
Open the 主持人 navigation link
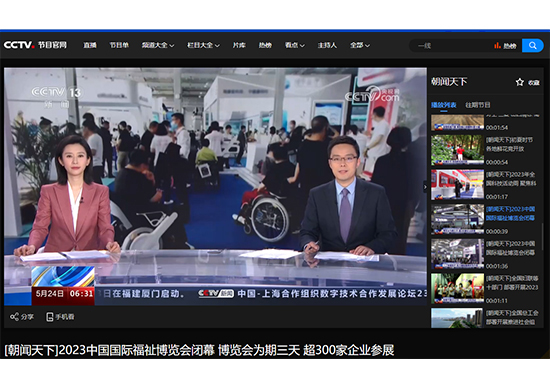[x=327, y=45]
